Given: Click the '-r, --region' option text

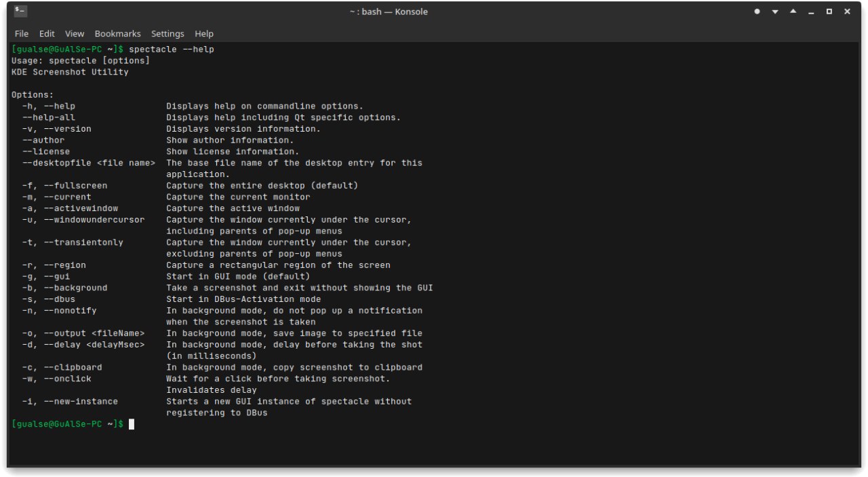Looking at the screenshot, I should pos(54,265).
